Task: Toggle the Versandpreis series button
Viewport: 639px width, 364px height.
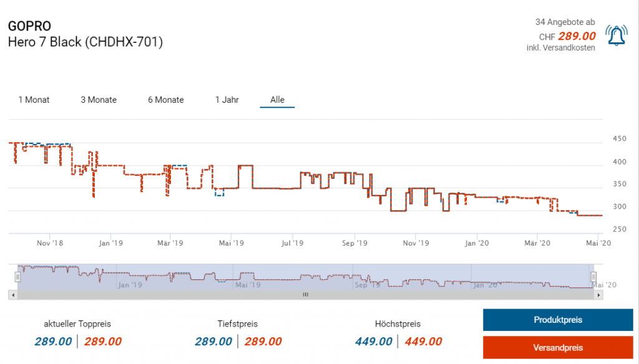Action: coord(557,347)
